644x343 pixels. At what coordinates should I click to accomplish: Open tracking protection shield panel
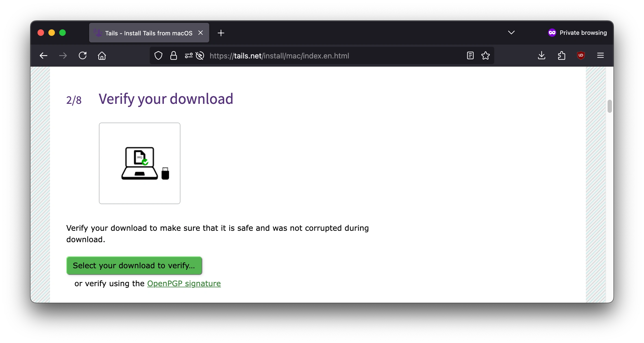(x=158, y=55)
